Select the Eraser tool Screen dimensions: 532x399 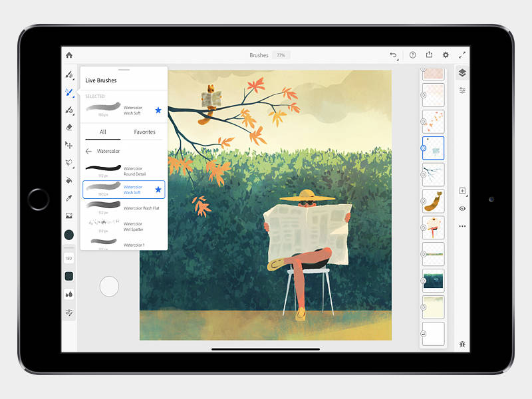[68, 127]
